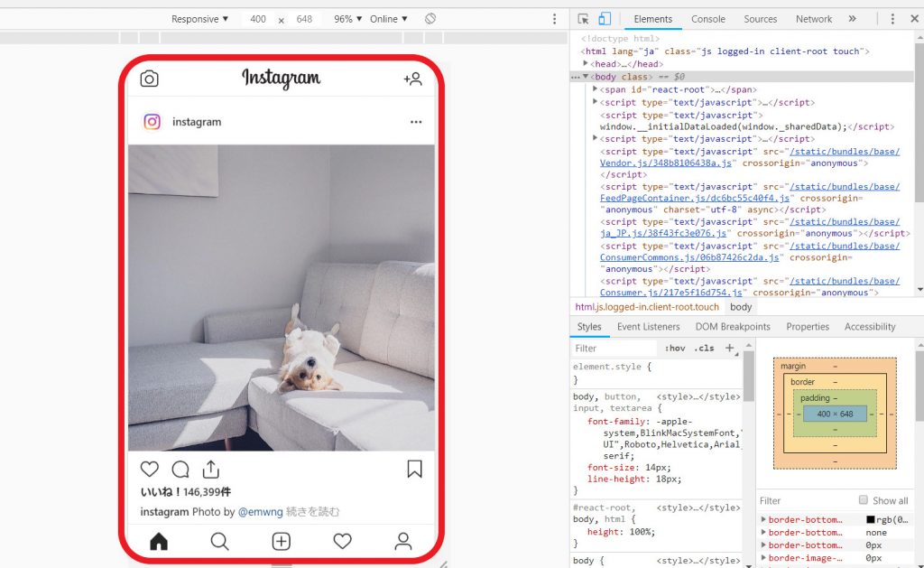Go to Instagram home tab icon
This screenshot has height=568, width=924.
coord(159,541)
